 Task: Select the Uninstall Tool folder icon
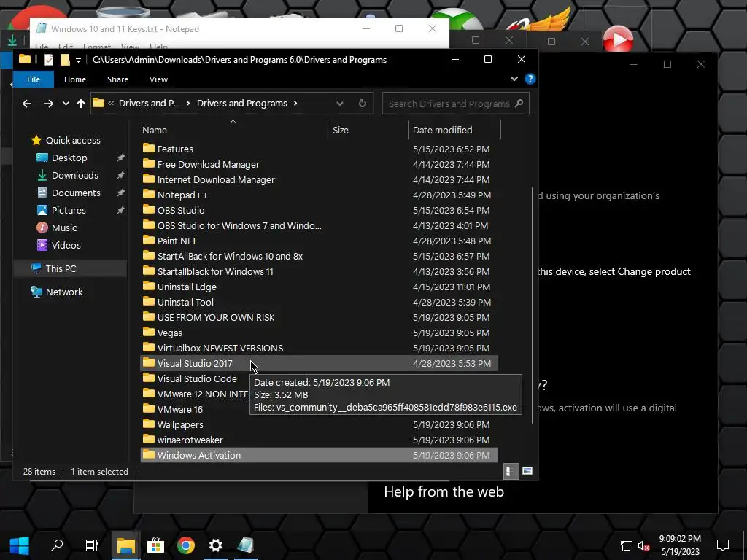click(149, 301)
